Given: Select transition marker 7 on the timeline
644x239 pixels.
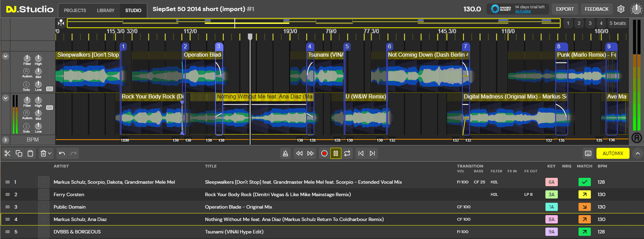Looking at the screenshot, I should click(466, 46).
